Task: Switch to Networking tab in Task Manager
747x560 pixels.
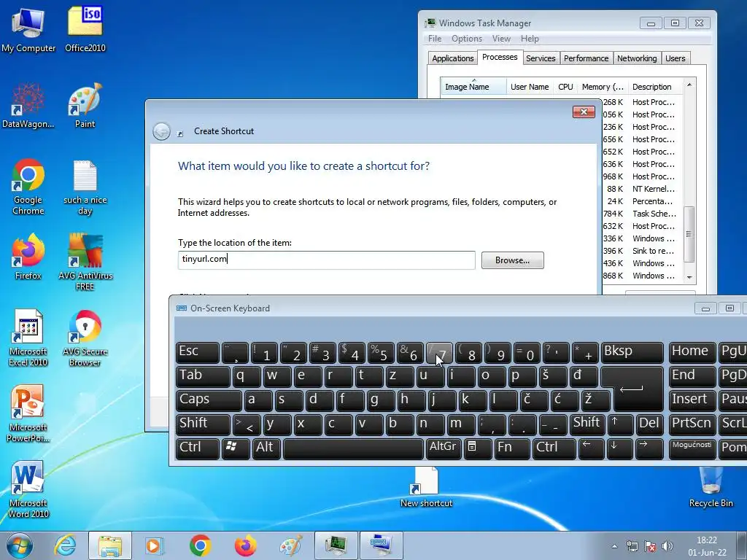Action: (x=636, y=58)
